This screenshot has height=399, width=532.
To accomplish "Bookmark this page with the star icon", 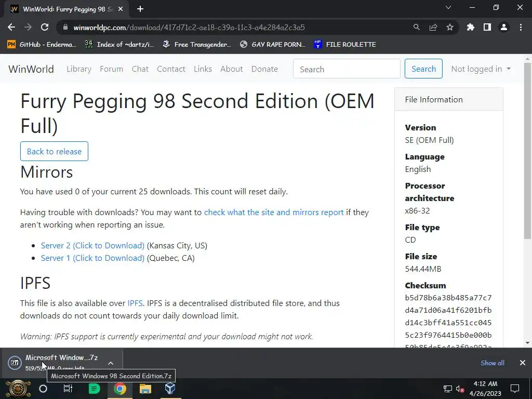I will pos(450,27).
